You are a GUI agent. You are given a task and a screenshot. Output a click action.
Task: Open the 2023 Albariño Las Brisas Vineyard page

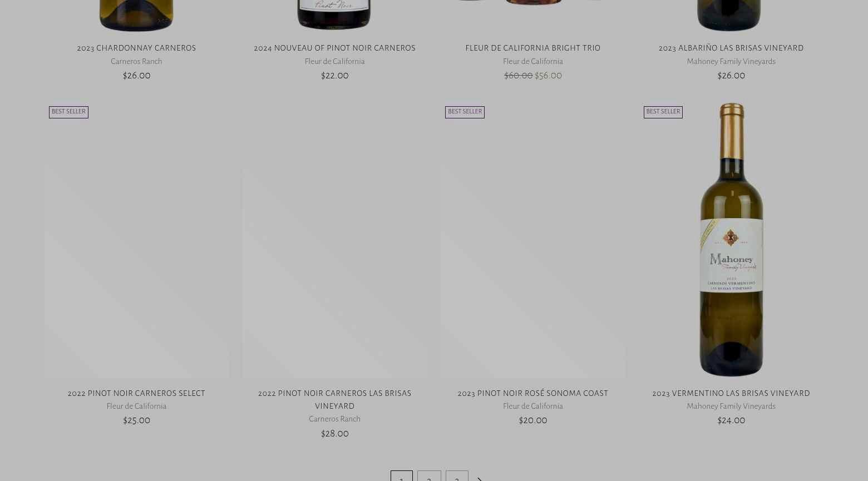(x=731, y=48)
